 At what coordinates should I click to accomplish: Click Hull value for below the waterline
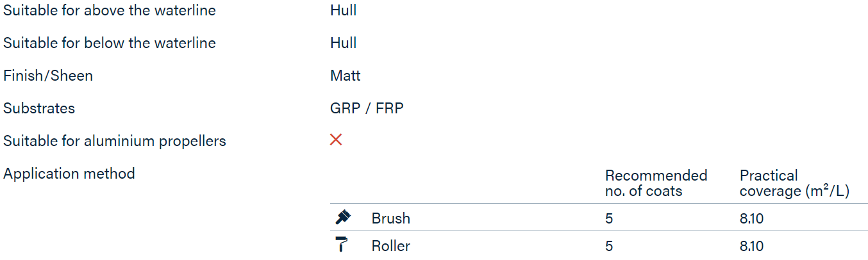[x=344, y=43]
